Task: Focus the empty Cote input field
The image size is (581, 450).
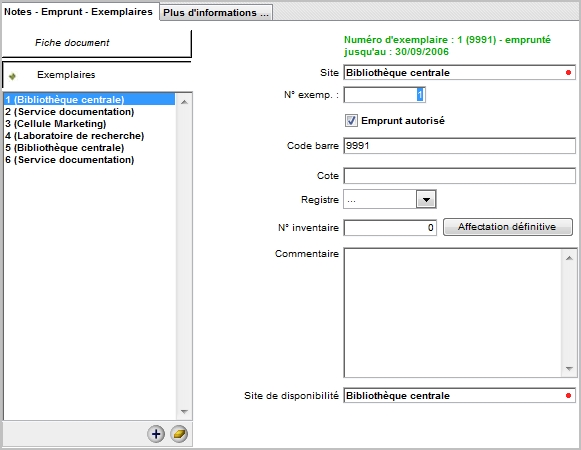Action: tap(459, 176)
